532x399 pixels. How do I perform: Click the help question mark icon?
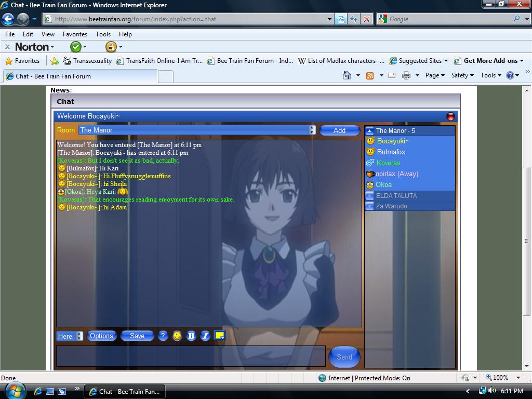click(163, 336)
